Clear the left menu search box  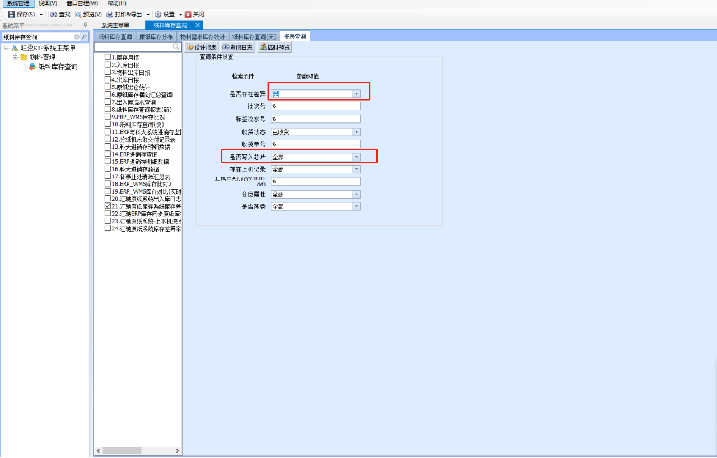click(x=76, y=37)
